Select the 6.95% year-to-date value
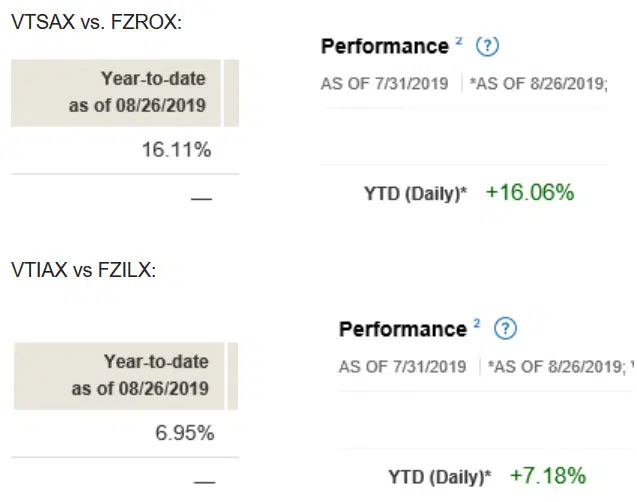 186,433
